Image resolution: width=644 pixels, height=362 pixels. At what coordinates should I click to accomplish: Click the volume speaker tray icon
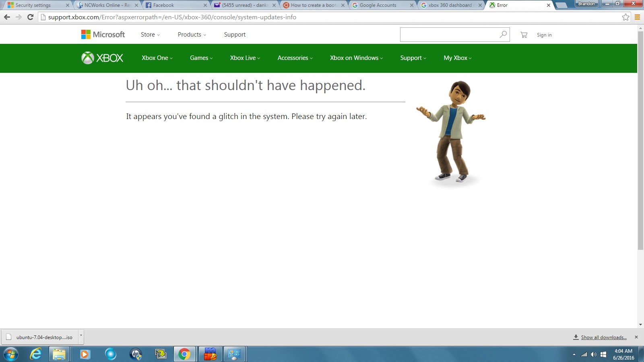coord(594,354)
